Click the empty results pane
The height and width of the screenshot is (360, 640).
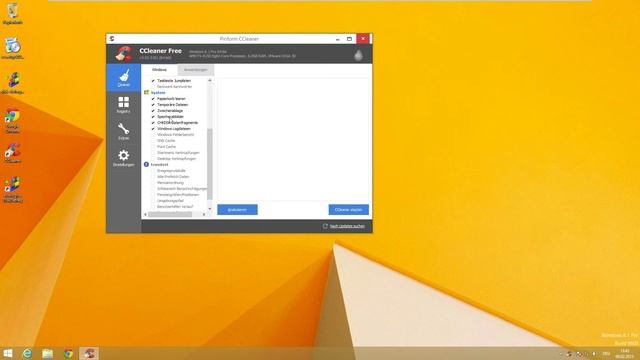(x=293, y=139)
